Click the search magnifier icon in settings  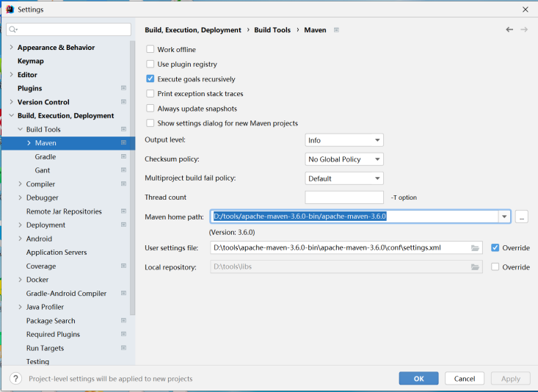tap(12, 29)
